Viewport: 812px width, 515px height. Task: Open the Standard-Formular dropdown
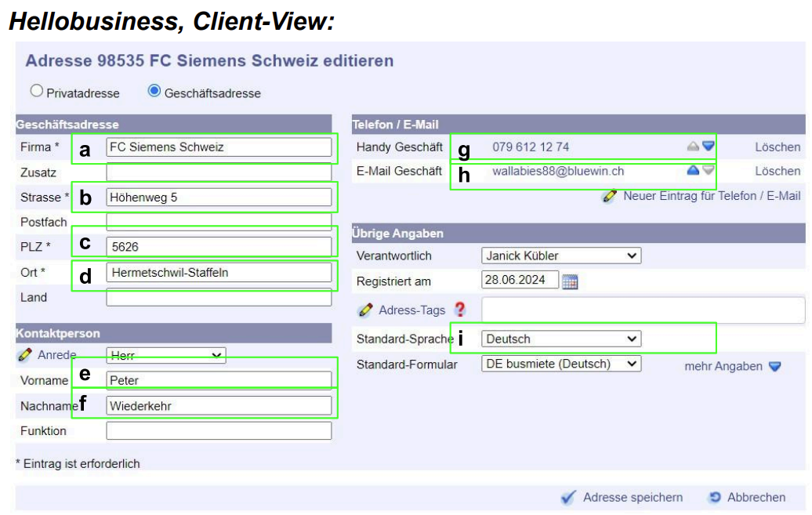561,364
